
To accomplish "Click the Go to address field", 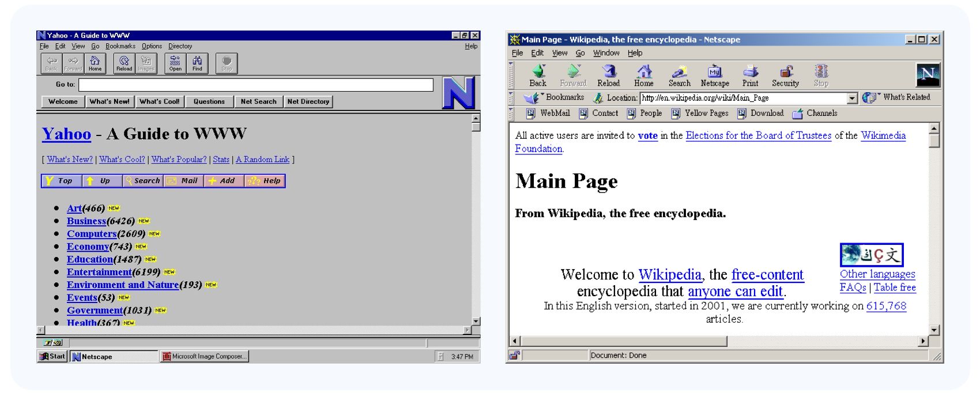I will click(255, 85).
